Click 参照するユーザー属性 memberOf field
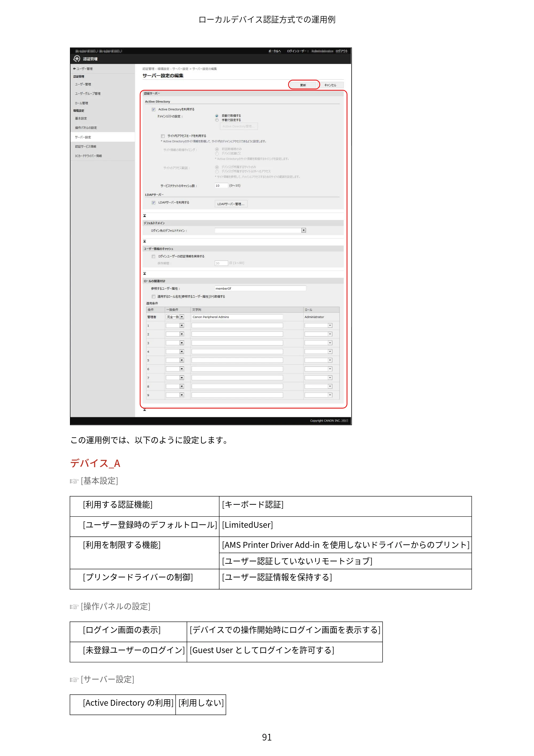 pyautogui.click(x=260, y=288)
